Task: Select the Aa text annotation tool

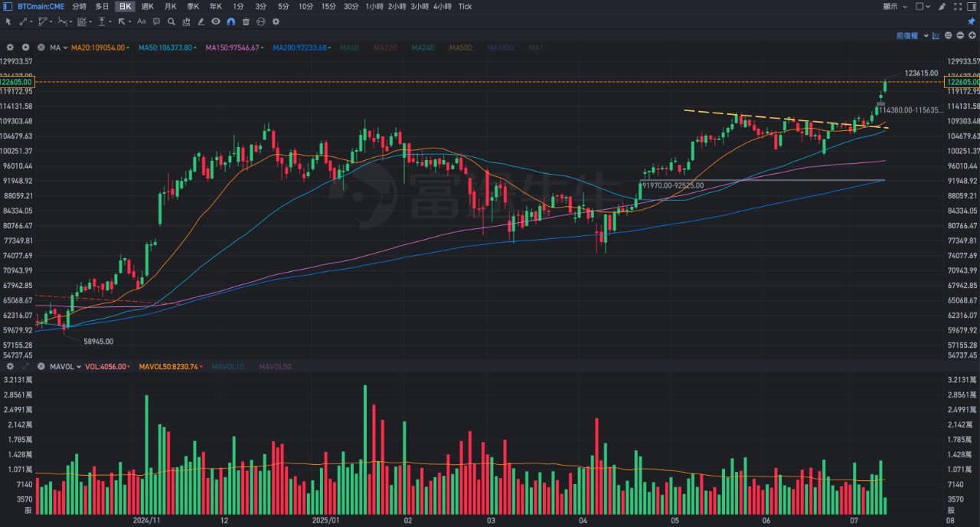Action: pyautogui.click(x=142, y=21)
